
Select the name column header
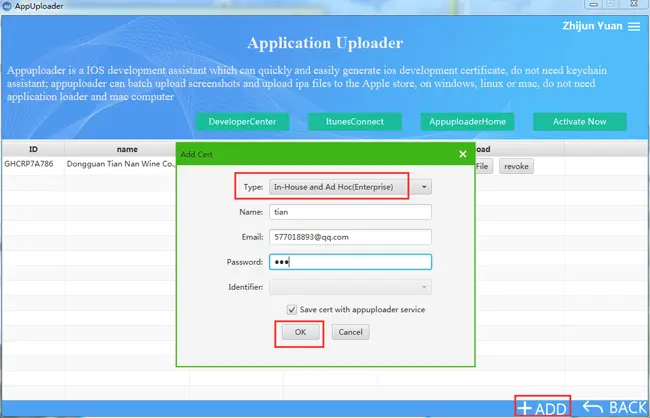(127, 149)
